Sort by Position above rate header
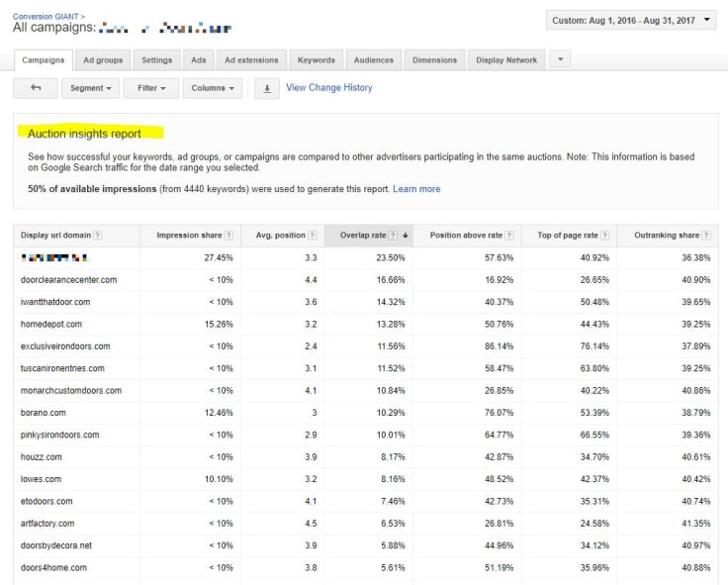The width and height of the screenshot is (728, 585). coord(466,236)
